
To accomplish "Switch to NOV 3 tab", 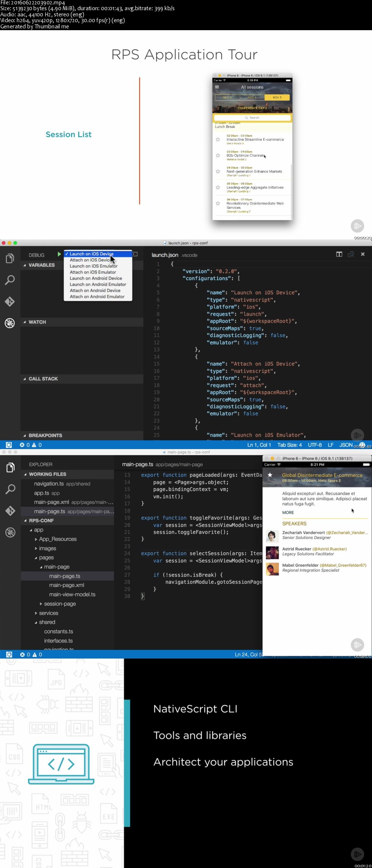I will [x=227, y=97].
